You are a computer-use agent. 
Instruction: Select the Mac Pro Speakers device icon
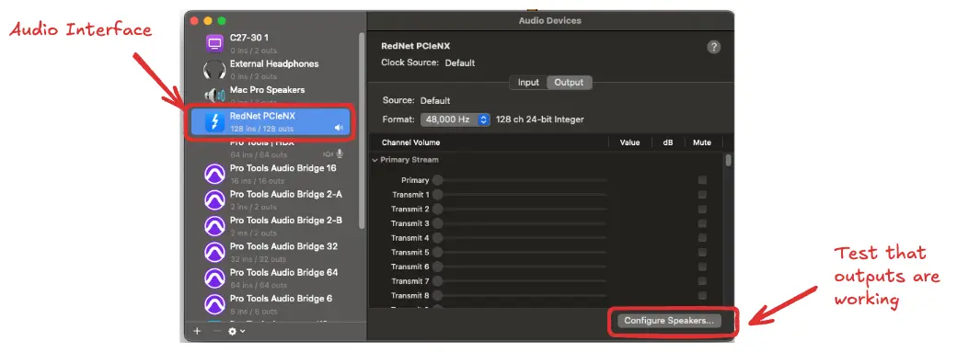click(x=214, y=96)
